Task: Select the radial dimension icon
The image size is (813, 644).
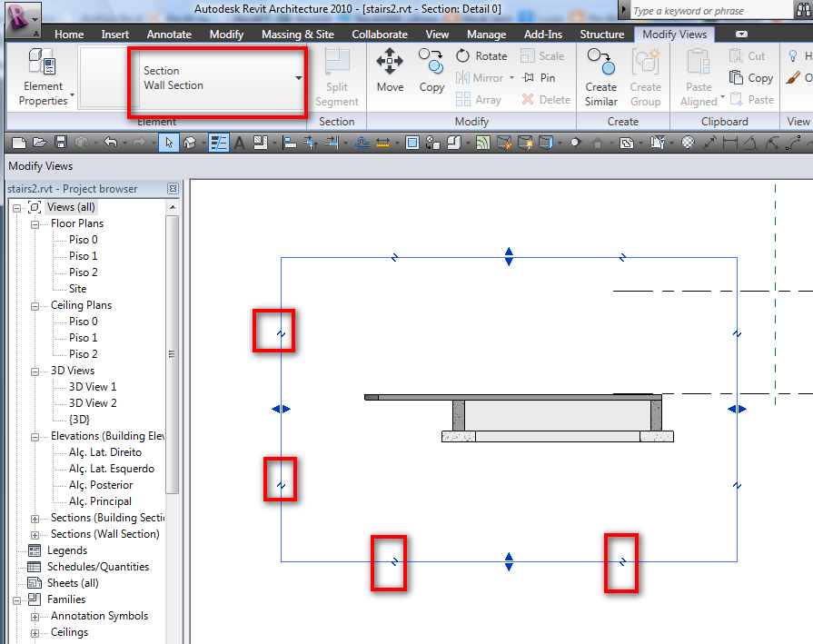Action: 772,143
